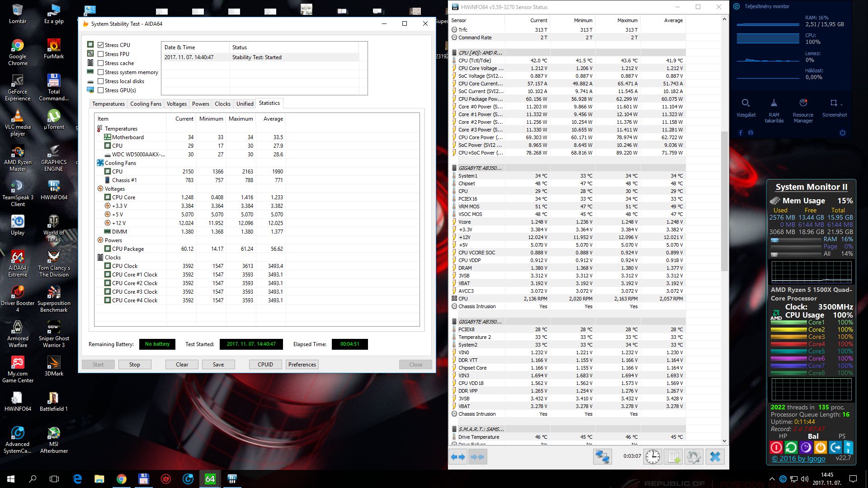This screenshot has width=868, height=488.
Task: Click the HWiNFO scrollbar down arrow
Action: coord(724,441)
